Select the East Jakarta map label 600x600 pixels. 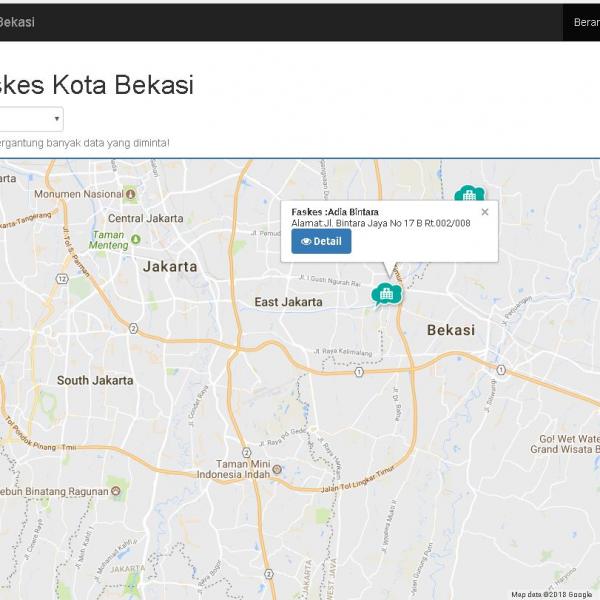point(288,302)
